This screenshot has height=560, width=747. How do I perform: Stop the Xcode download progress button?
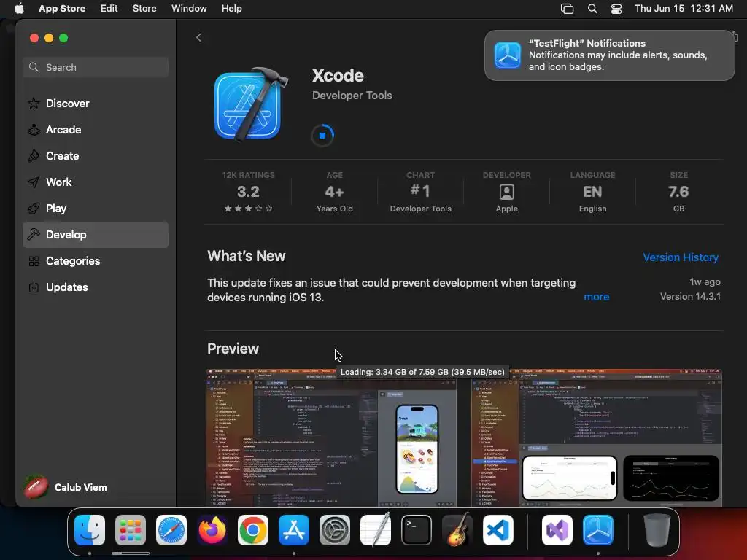[322, 135]
